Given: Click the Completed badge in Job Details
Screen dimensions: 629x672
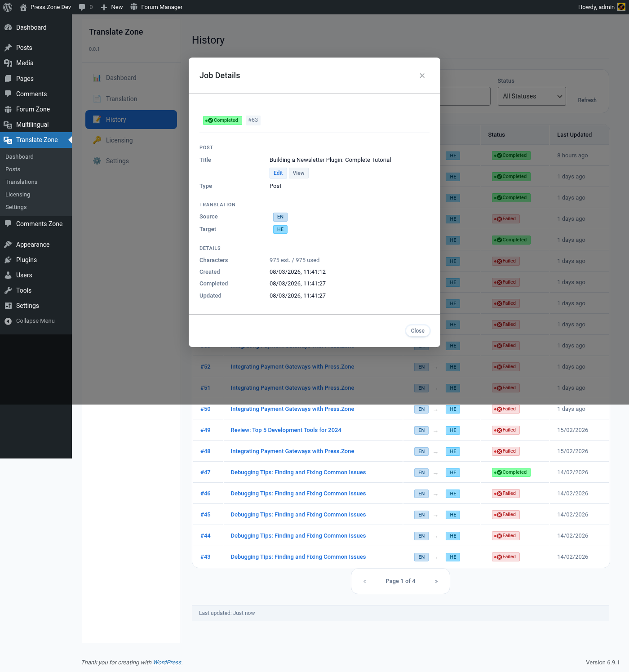Looking at the screenshot, I should [223, 120].
